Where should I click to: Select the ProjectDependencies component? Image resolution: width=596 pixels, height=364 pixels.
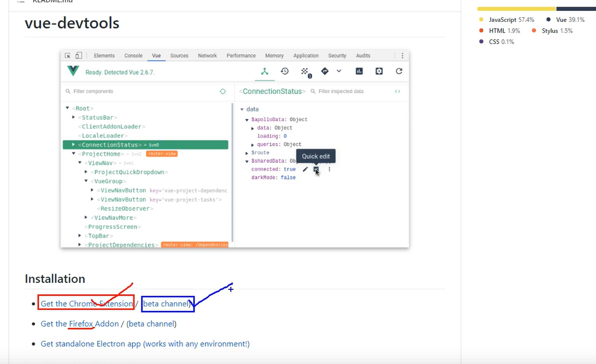tap(121, 245)
